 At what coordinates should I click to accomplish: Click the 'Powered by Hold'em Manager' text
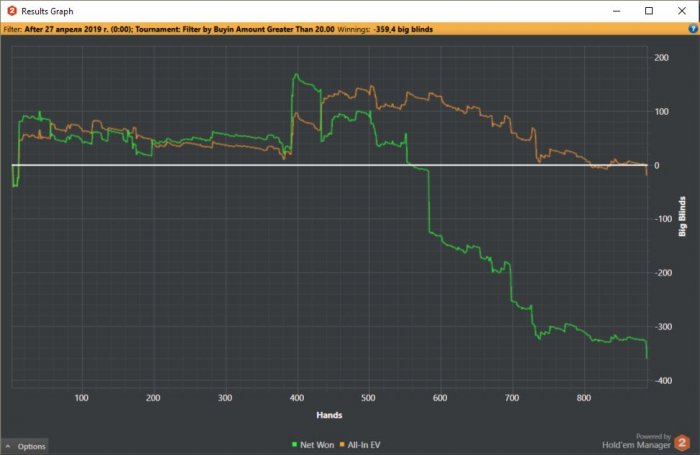click(637, 441)
